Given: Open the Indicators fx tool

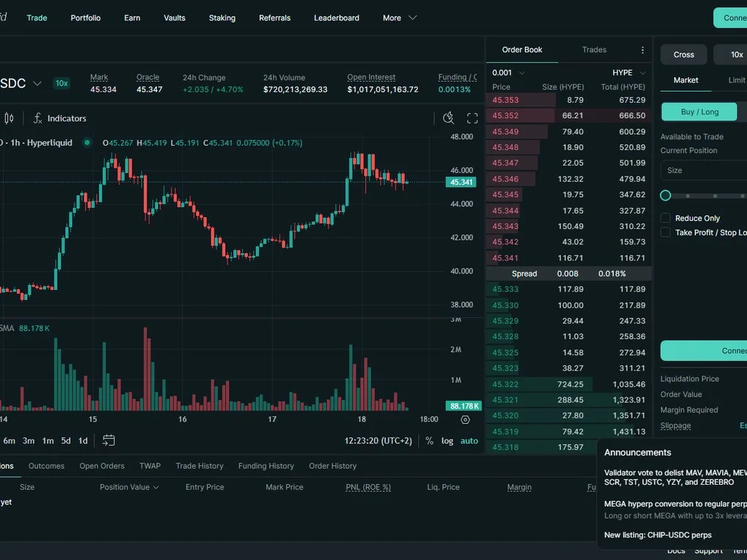Looking at the screenshot, I should (x=60, y=118).
